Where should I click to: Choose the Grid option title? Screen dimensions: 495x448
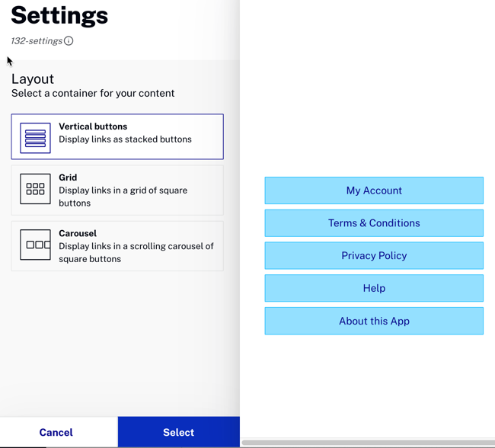(68, 178)
